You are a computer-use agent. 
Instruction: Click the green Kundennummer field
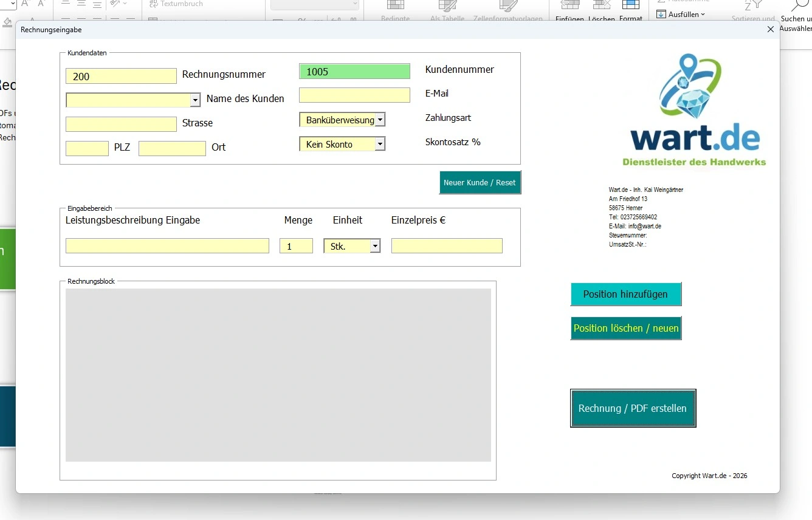point(354,72)
